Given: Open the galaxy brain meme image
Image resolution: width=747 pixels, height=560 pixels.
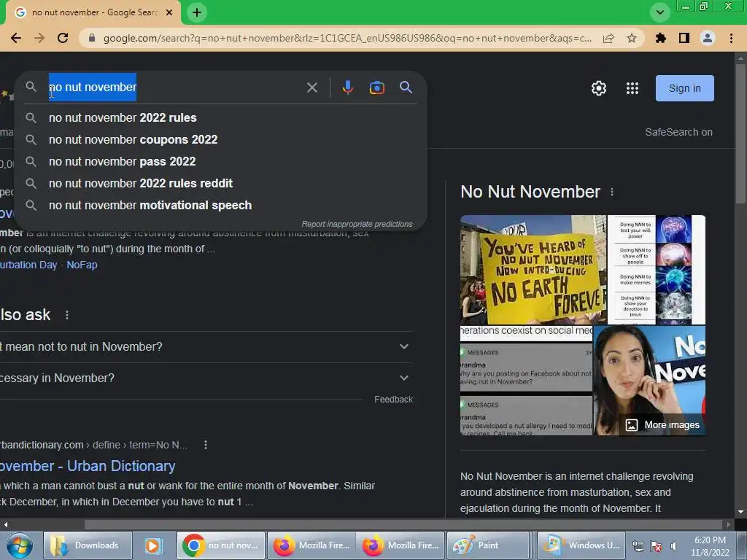Looking at the screenshot, I should (x=657, y=270).
